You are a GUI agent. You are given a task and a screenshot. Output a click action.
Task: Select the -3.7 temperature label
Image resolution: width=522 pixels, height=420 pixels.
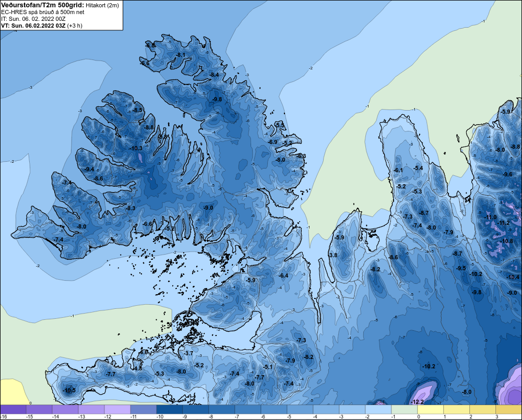(188, 353)
